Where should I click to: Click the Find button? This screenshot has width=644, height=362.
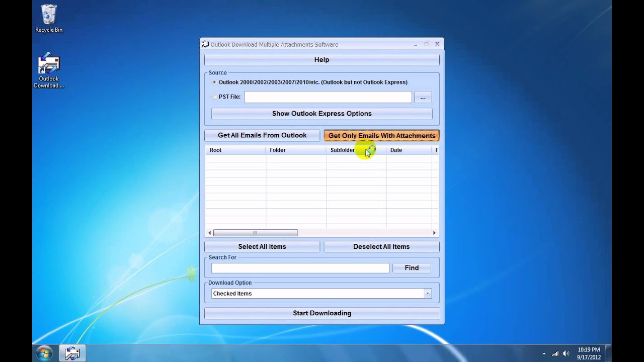pyautogui.click(x=412, y=268)
